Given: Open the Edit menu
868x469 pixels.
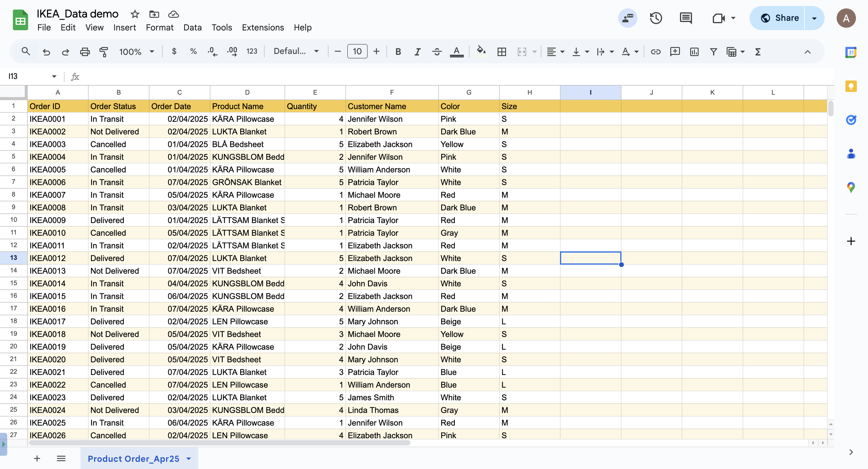Looking at the screenshot, I should click(x=68, y=28).
